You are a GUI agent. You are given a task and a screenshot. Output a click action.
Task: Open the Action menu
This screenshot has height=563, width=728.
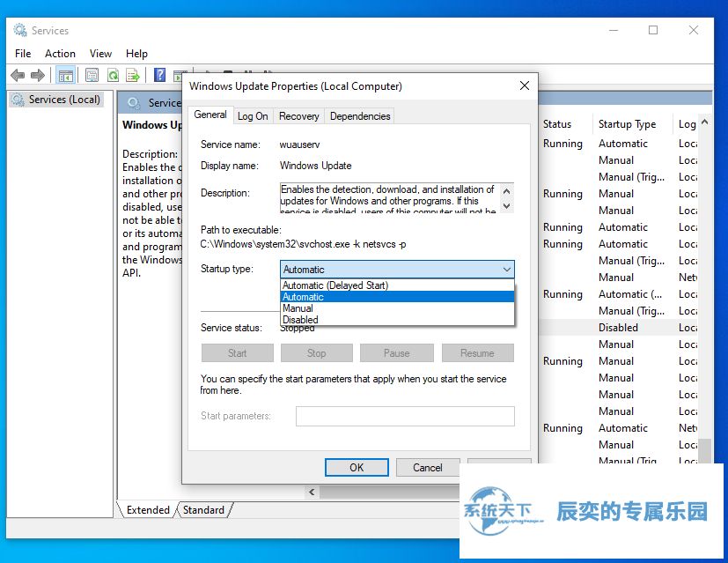[60, 54]
